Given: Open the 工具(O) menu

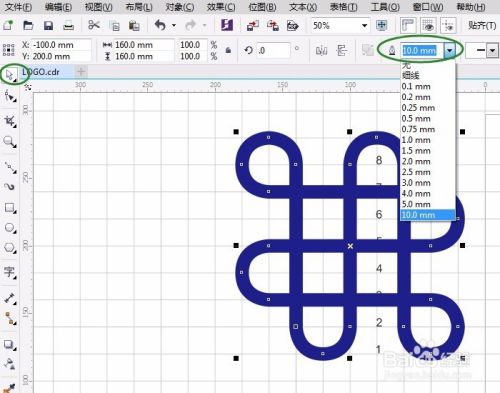Looking at the screenshot, I should tap(385, 7).
